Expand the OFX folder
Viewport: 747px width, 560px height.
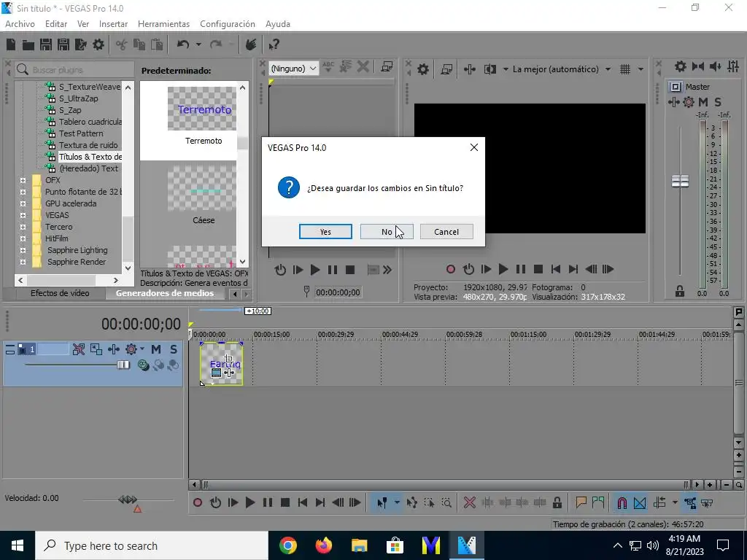23,181
